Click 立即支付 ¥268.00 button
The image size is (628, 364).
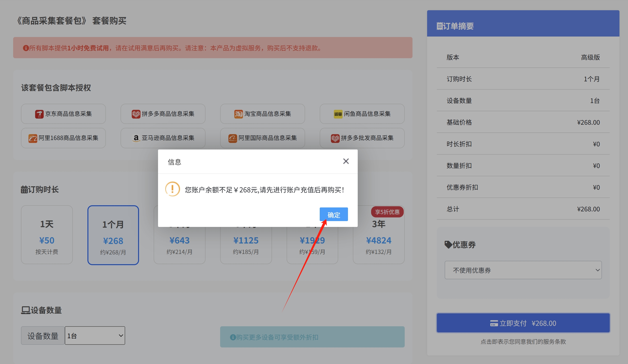[x=523, y=323]
